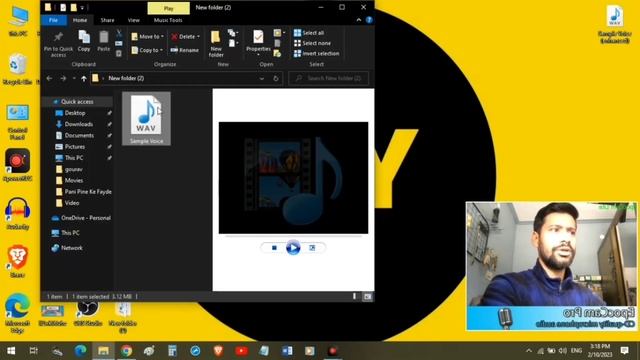The image size is (640, 360).
Task: Open the Copy to dropdown
Action: coord(147,50)
